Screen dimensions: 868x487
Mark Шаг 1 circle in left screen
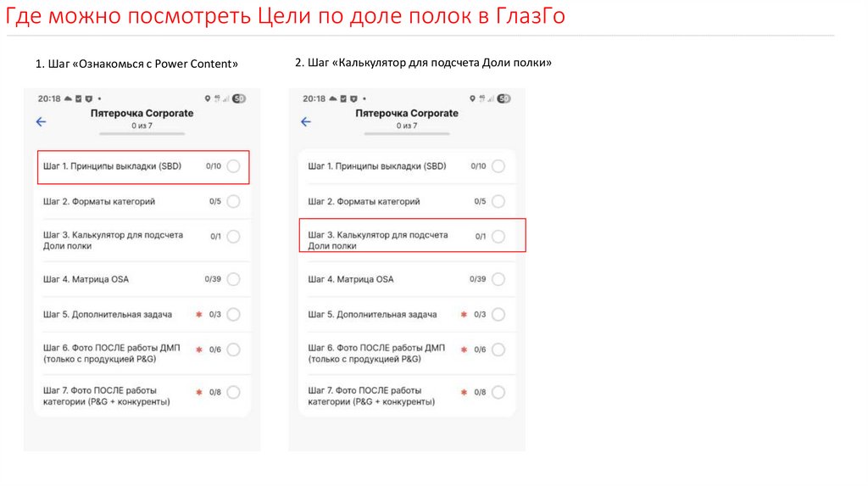pos(234,166)
